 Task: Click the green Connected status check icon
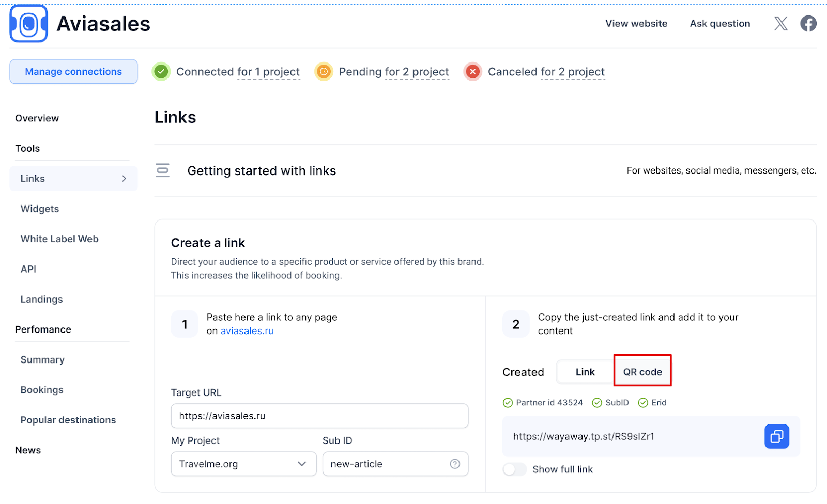pyautogui.click(x=161, y=72)
